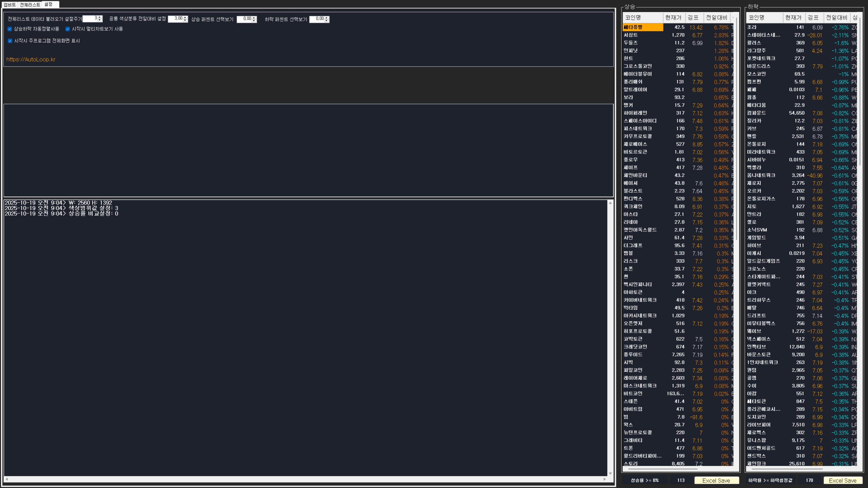Open the https://AutoLoop.kr link
This screenshot has width=868, height=488.
point(31,59)
